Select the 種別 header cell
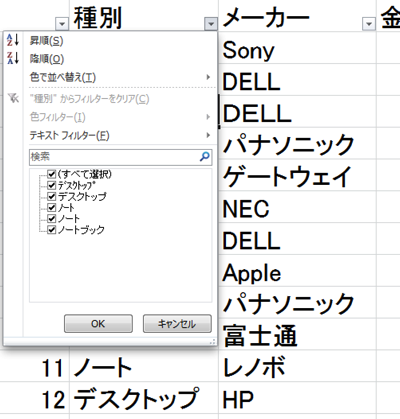 click(x=144, y=16)
